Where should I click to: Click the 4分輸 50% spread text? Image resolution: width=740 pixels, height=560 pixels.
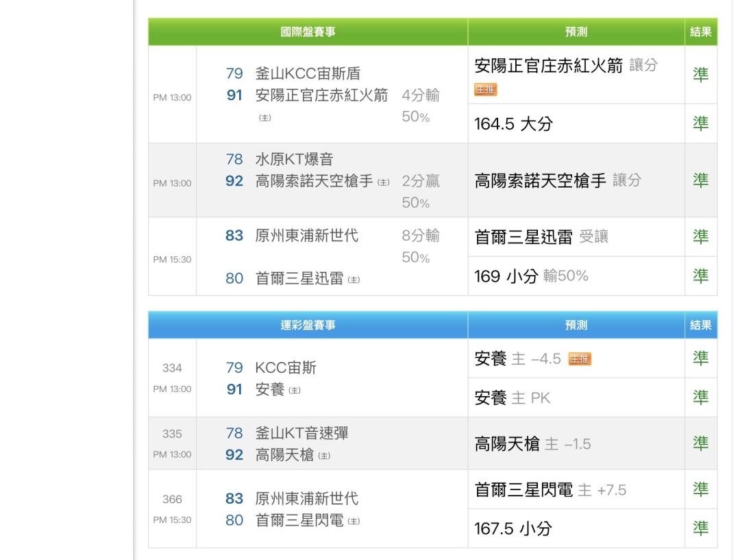420,106
